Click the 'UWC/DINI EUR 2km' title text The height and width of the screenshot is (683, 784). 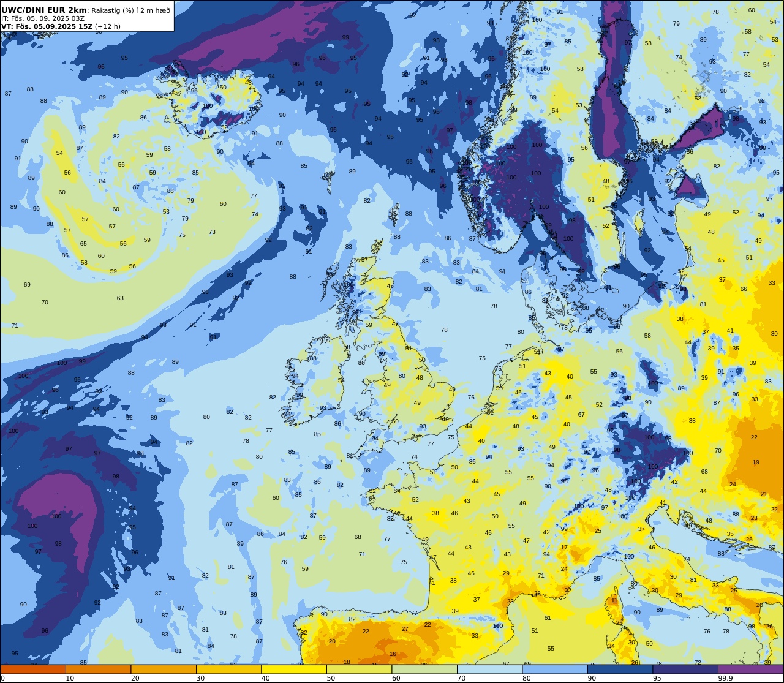44,10
